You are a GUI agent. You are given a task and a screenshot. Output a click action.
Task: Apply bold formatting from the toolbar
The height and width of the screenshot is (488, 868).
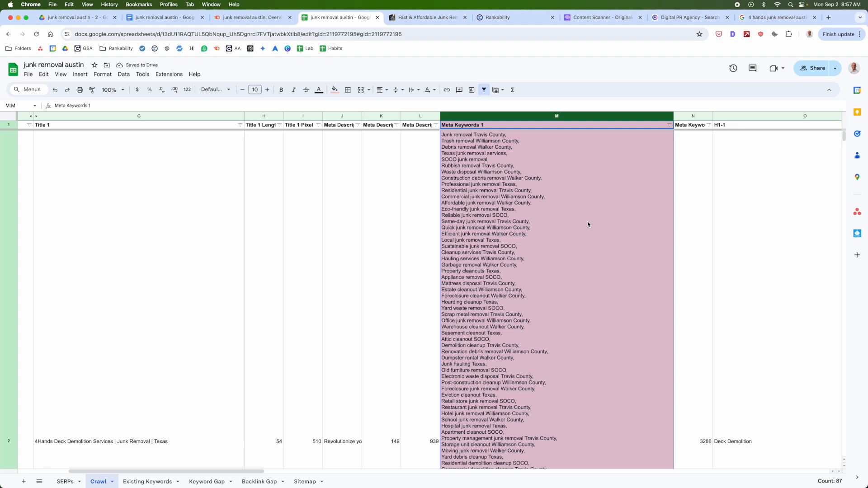[281, 90]
